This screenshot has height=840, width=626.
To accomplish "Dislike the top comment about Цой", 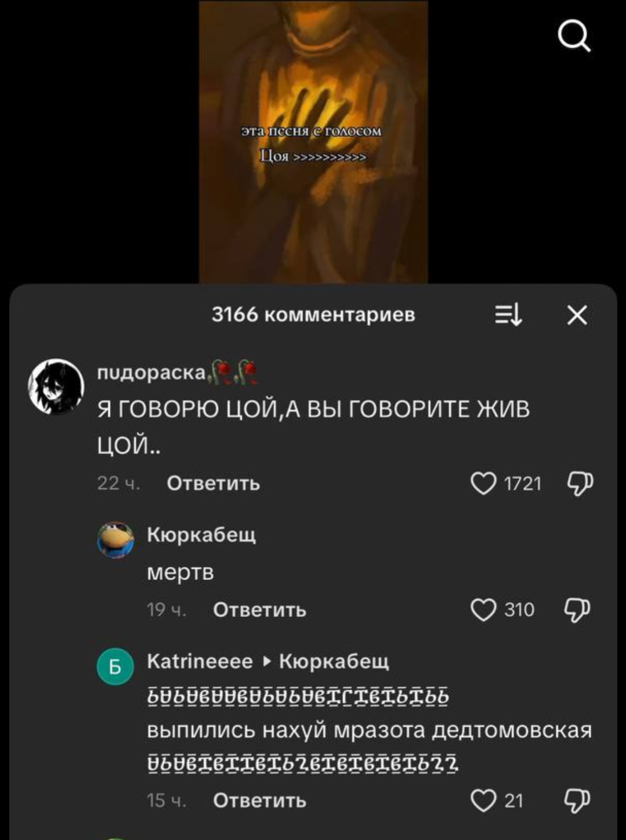I will tap(579, 484).
